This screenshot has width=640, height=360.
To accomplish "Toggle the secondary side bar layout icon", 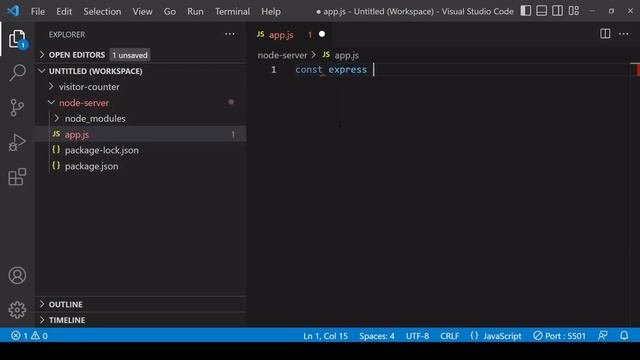I will (x=558, y=11).
